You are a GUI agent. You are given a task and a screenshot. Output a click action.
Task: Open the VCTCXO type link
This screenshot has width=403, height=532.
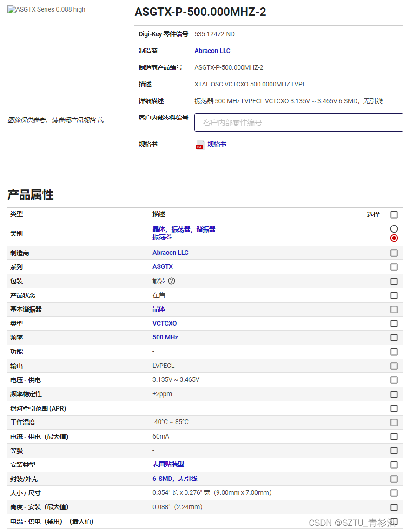point(165,323)
